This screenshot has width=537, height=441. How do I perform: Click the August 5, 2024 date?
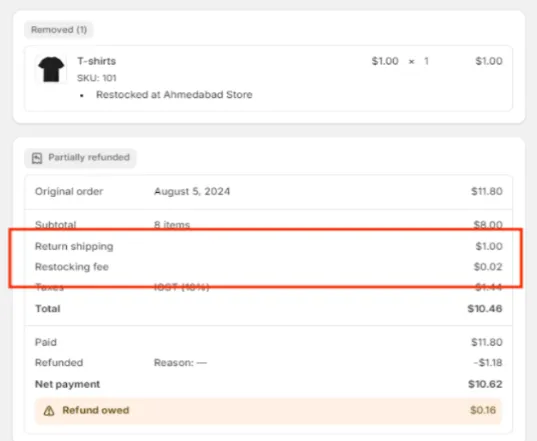coord(192,191)
